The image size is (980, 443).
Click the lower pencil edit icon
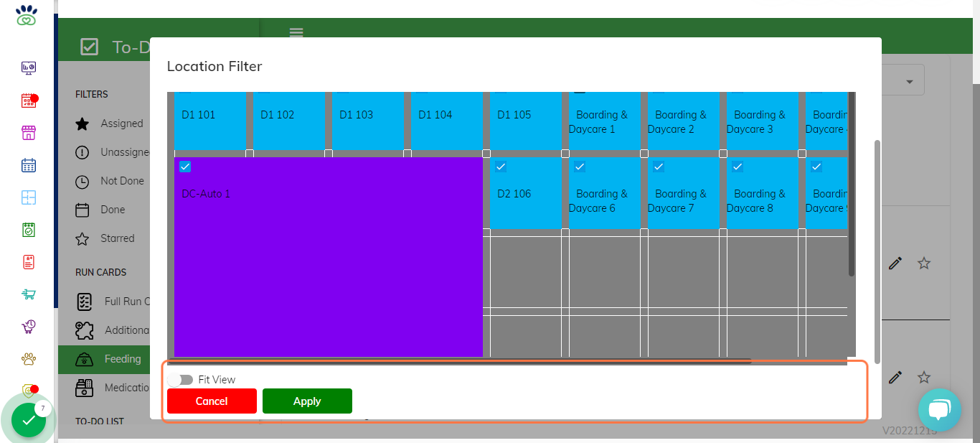pos(895,377)
